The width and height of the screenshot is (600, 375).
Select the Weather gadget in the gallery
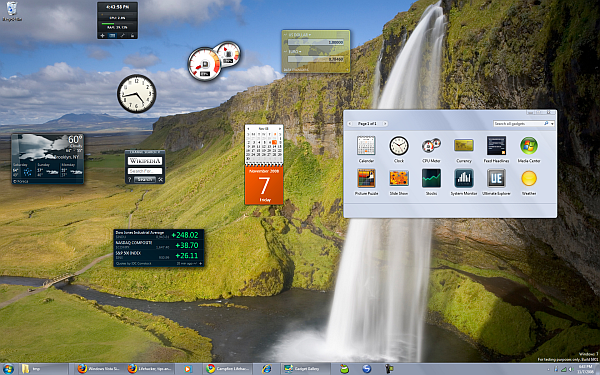click(529, 182)
